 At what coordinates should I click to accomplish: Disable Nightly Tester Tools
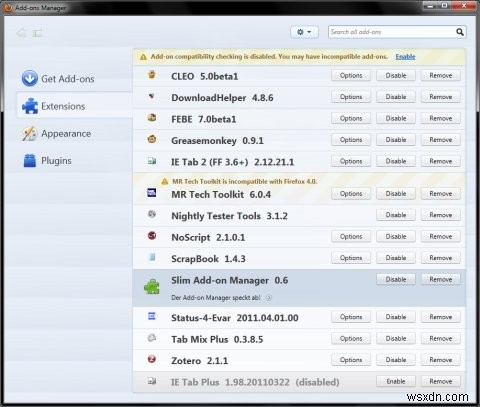tap(396, 215)
